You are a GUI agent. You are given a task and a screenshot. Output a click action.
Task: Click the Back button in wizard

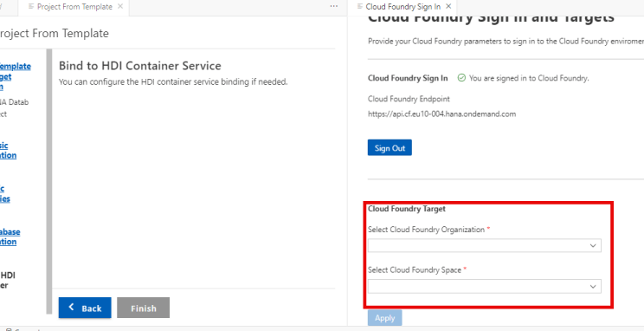tap(85, 308)
